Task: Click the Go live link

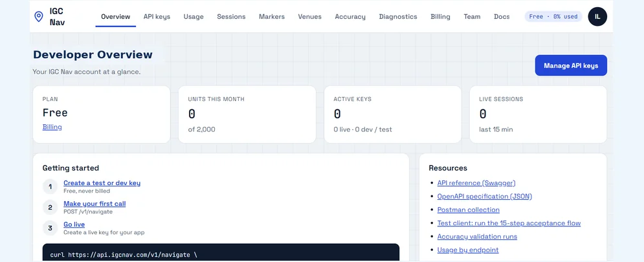Action: (74, 224)
